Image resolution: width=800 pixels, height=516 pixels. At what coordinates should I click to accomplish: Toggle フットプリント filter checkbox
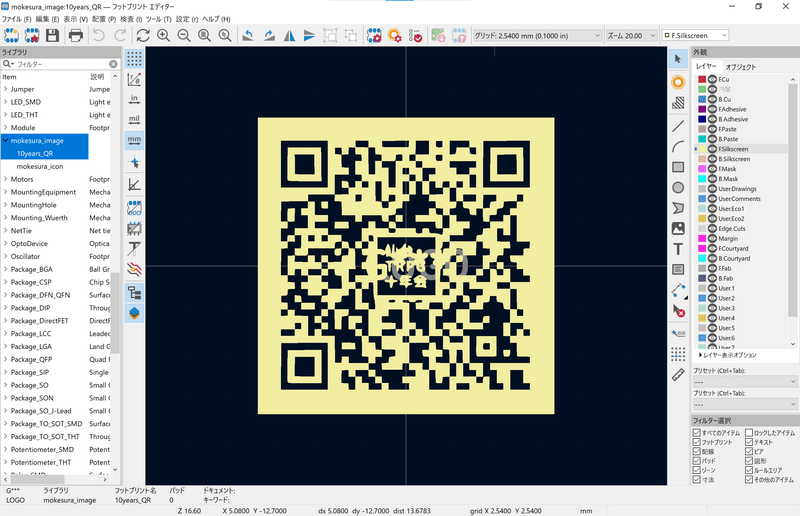696,442
